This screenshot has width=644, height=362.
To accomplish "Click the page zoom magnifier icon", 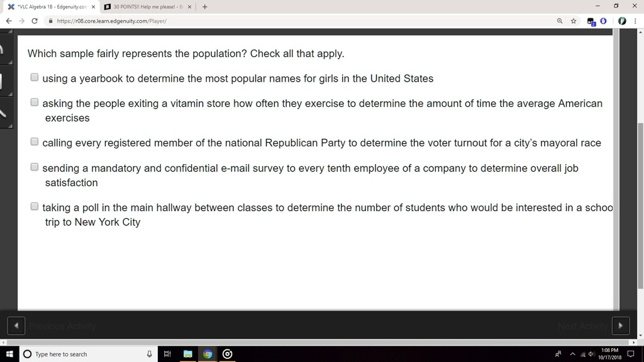I will coord(559,21).
